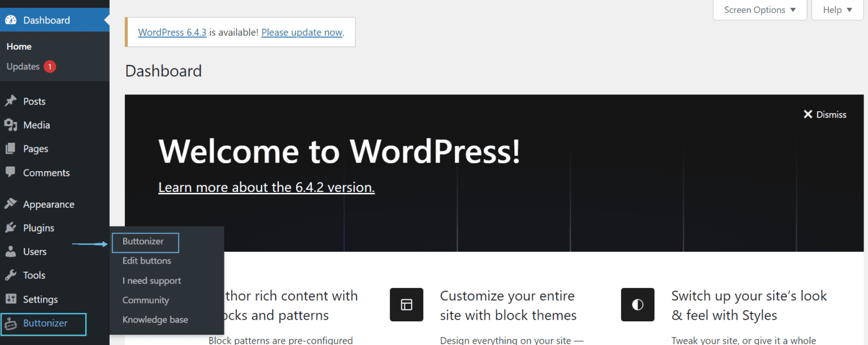Select Edit buttons in the Buttonizer submenu
Image resolution: width=868 pixels, height=345 pixels.
pyautogui.click(x=146, y=260)
